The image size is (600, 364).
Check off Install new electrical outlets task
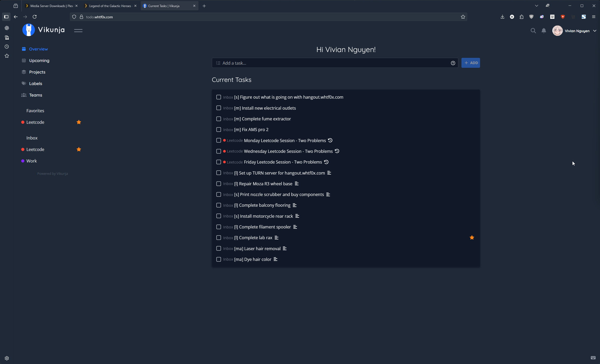pos(219,108)
